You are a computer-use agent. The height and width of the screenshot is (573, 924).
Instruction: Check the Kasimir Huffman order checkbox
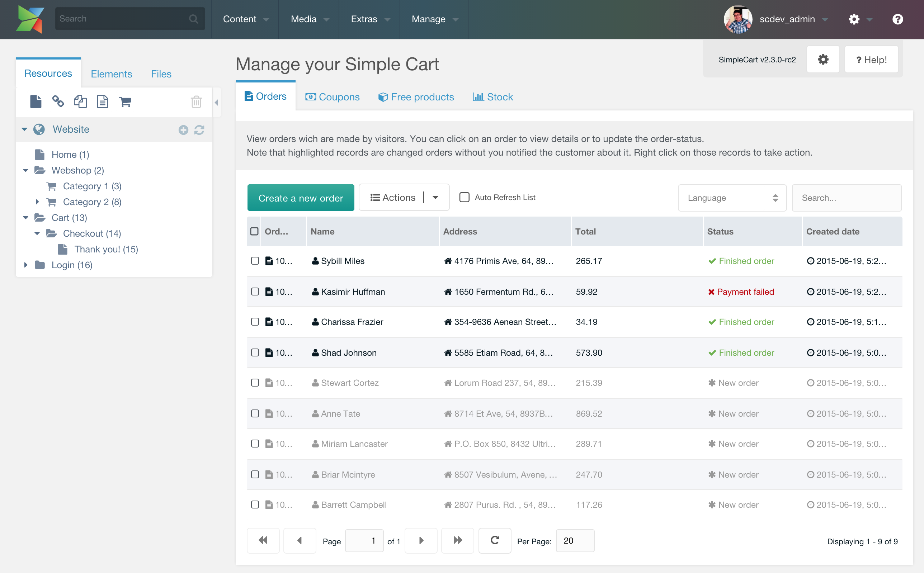[x=255, y=292]
